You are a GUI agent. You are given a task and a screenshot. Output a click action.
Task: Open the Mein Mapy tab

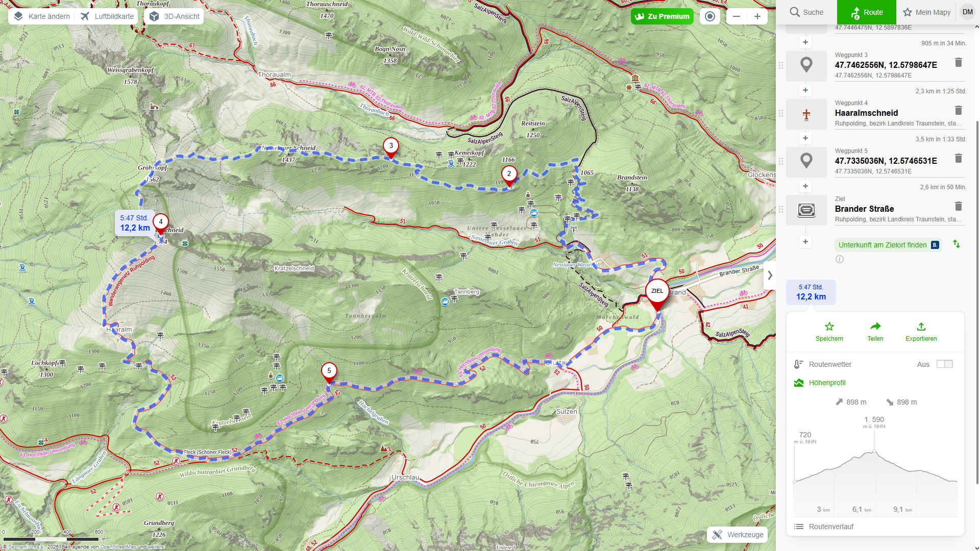point(926,12)
